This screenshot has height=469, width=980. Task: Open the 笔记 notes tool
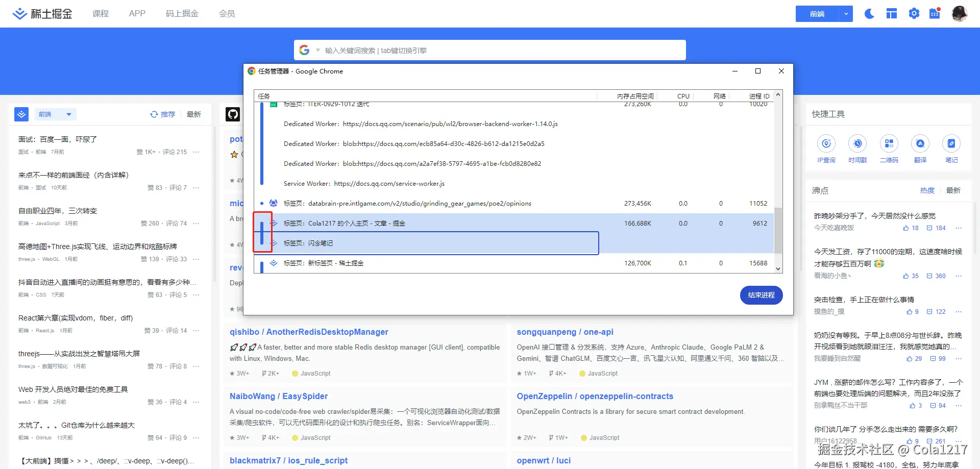[951, 144]
